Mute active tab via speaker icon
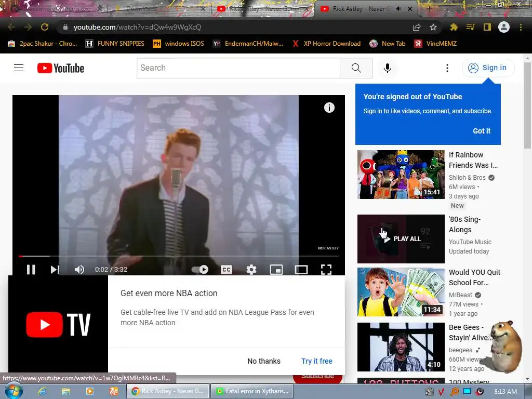The image size is (532, 399). 398,9
